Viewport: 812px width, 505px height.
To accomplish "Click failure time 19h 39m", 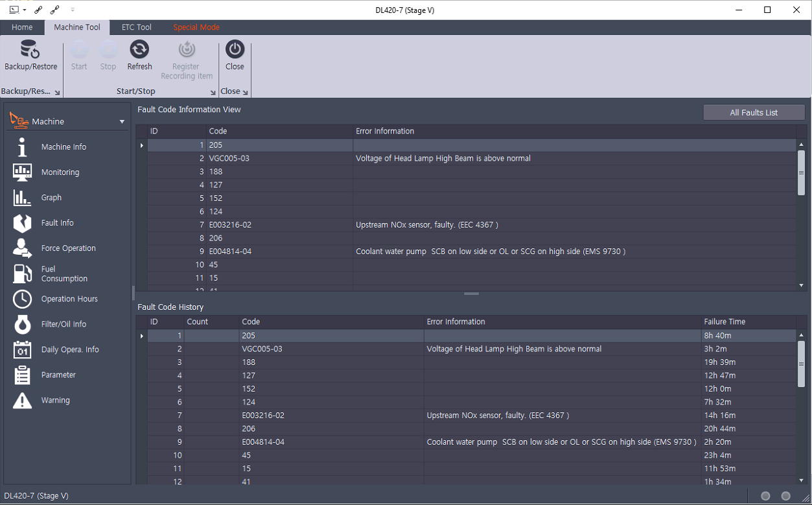I will pyautogui.click(x=719, y=362).
